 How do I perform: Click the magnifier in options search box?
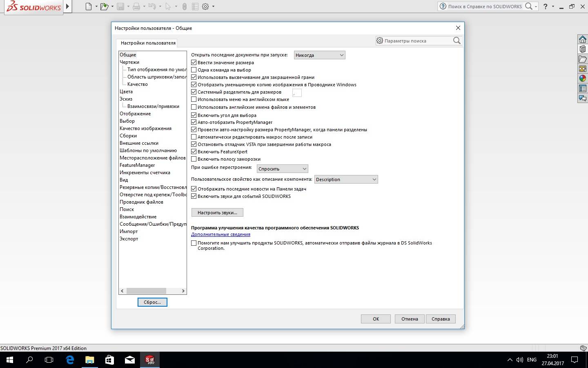[x=457, y=40]
